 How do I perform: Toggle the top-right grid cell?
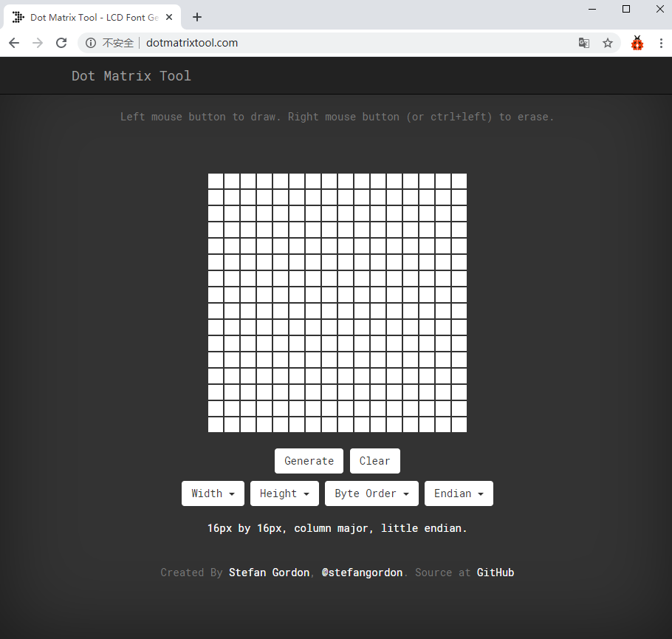459,181
